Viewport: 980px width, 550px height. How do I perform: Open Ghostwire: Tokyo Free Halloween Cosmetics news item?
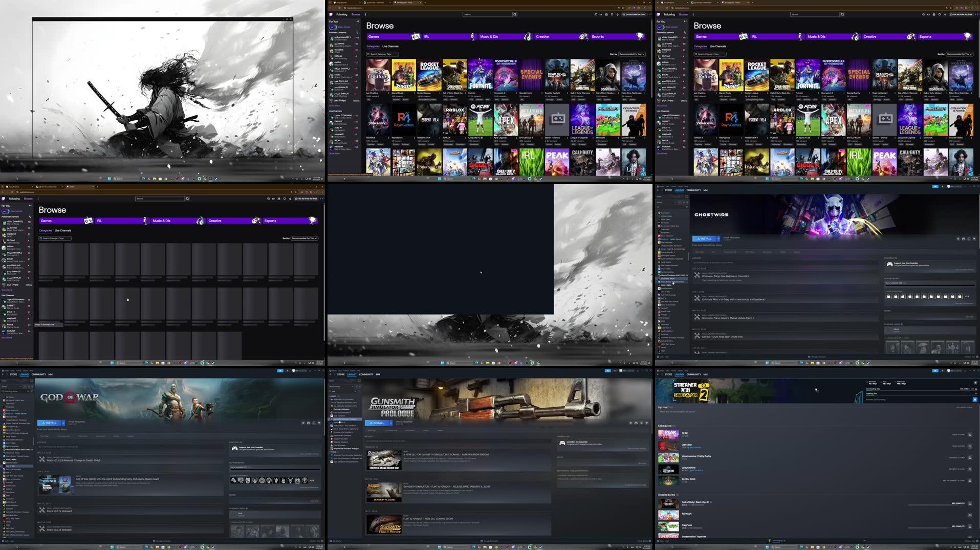[725, 276]
